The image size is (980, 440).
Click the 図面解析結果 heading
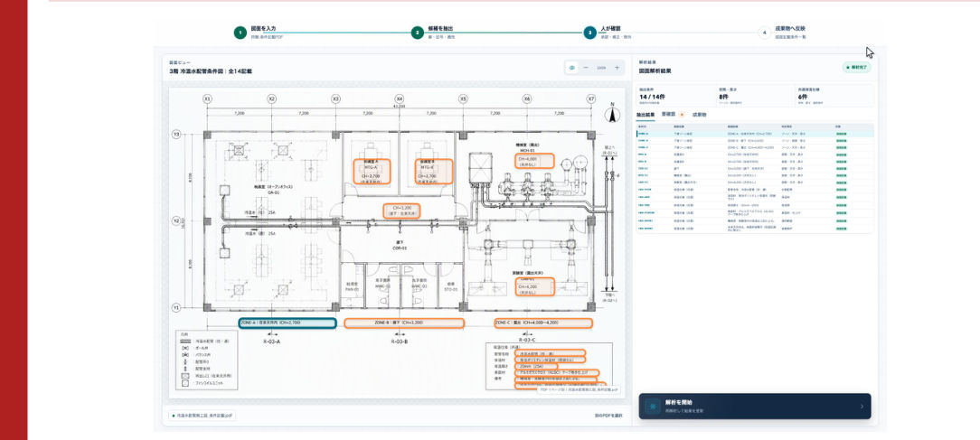point(655,71)
